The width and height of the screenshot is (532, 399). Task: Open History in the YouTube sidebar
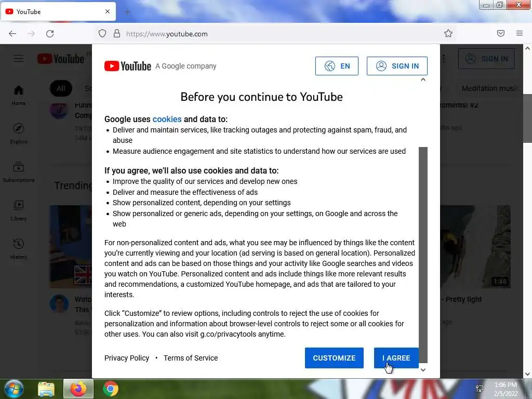pyautogui.click(x=19, y=249)
